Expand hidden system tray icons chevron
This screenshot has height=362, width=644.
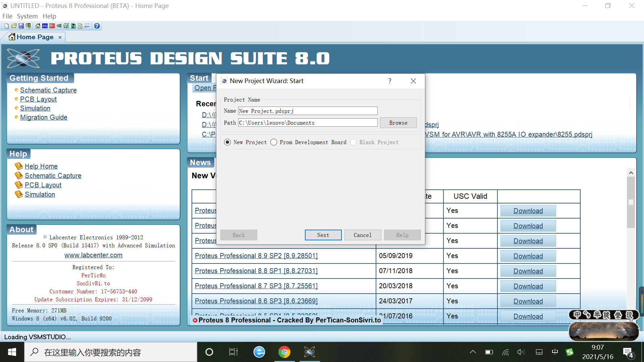tap(473, 352)
